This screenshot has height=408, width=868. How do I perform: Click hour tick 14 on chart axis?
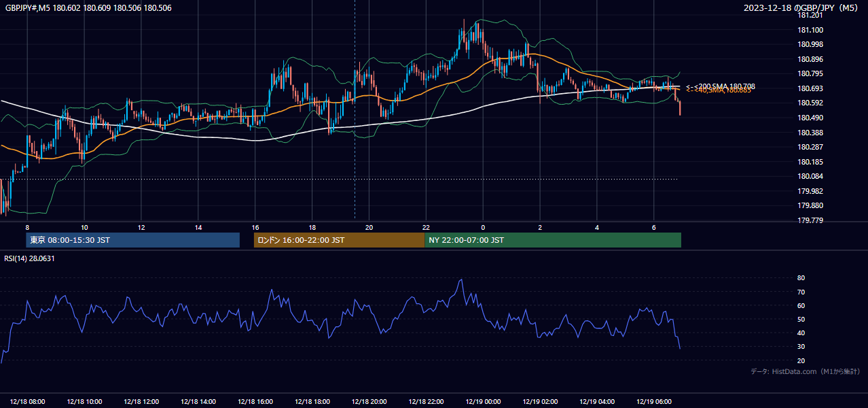(198, 227)
